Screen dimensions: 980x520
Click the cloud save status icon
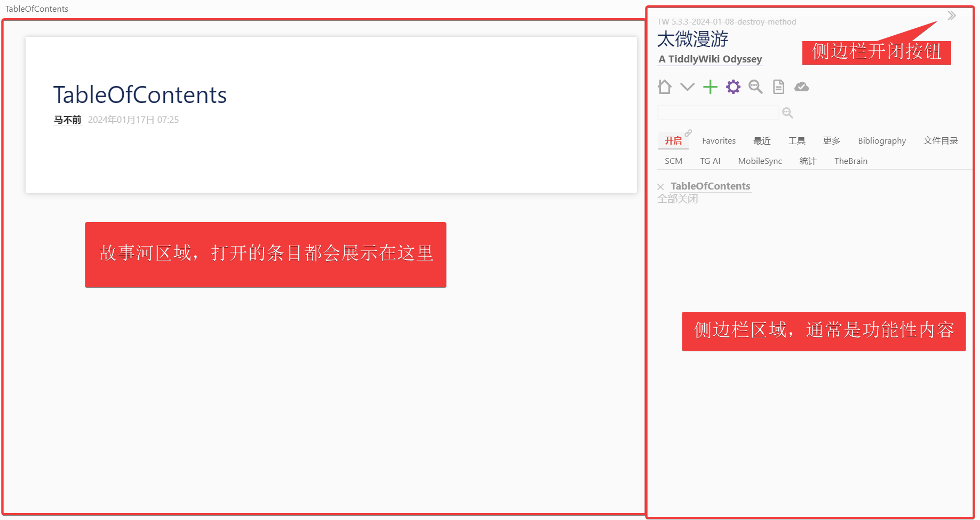coord(801,86)
